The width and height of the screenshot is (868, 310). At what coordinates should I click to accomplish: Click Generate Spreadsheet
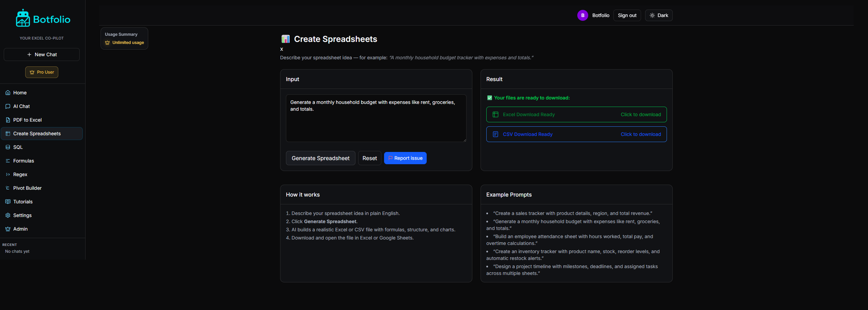(320, 158)
